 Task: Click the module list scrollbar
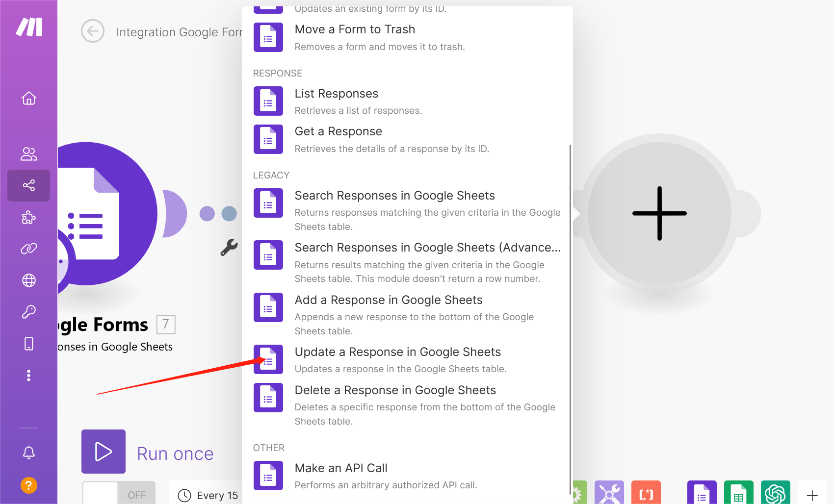click(x=570, y=319)
